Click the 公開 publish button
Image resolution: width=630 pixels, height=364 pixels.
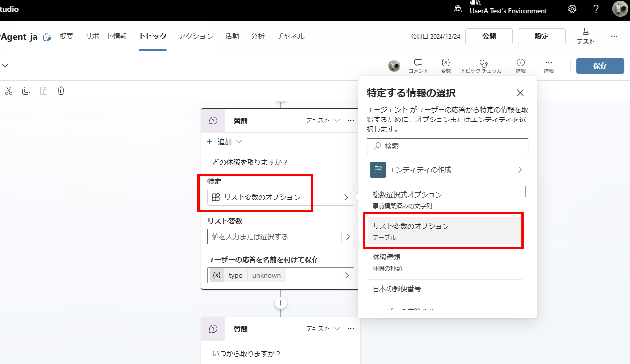489,36
